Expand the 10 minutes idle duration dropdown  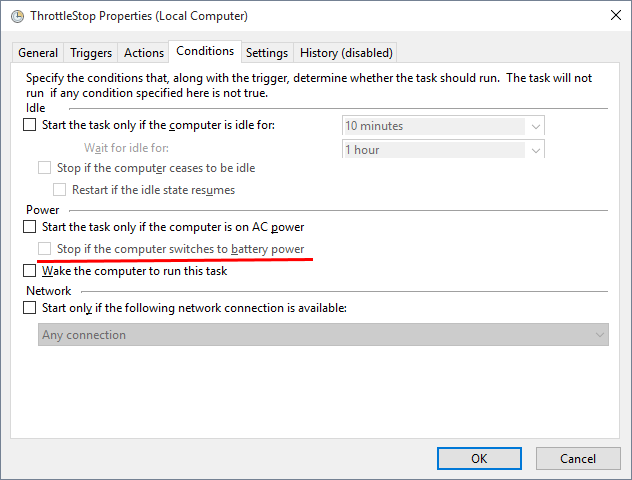(x=536, y=126)
